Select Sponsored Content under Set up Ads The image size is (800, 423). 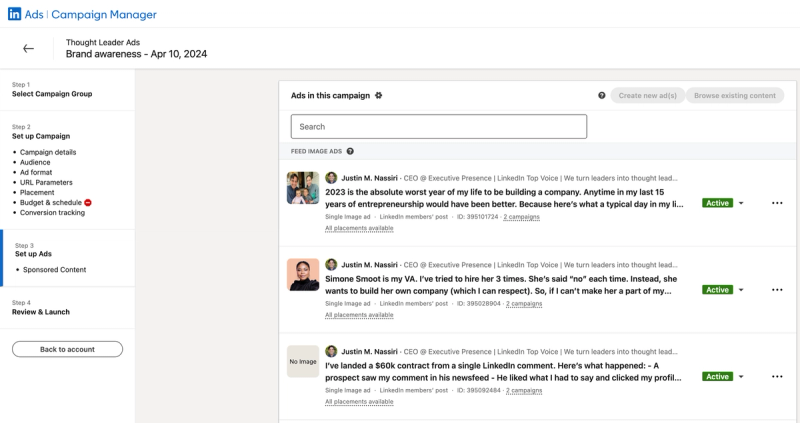[55, 269]
